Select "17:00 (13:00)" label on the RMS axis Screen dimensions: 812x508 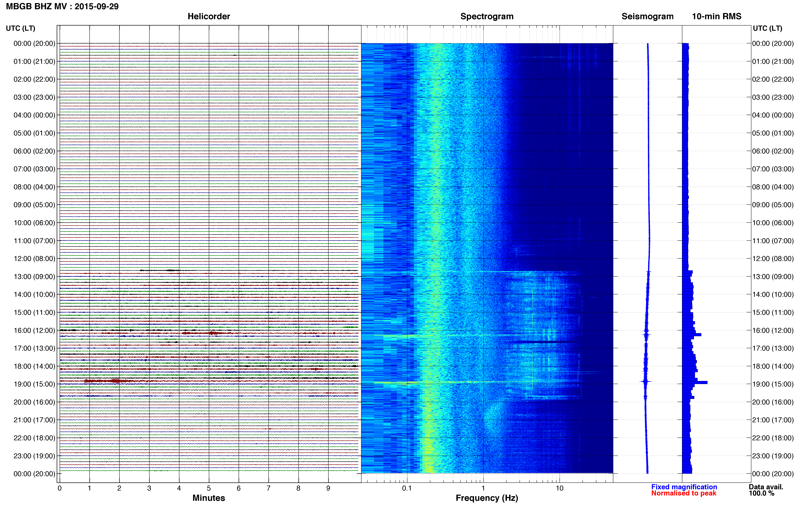773,348
